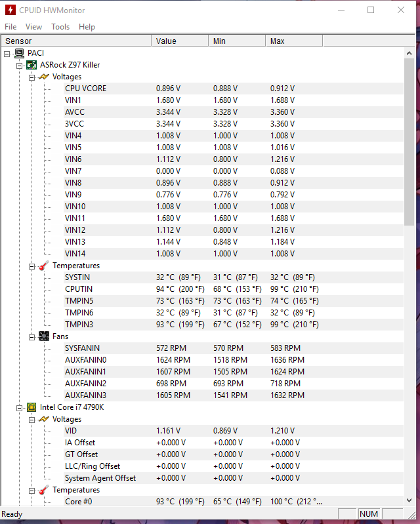This screenshot has width=420, height=524.
Task: Click the motherboard Temperatures thermometer icon
Action: (x=44, y=266)
